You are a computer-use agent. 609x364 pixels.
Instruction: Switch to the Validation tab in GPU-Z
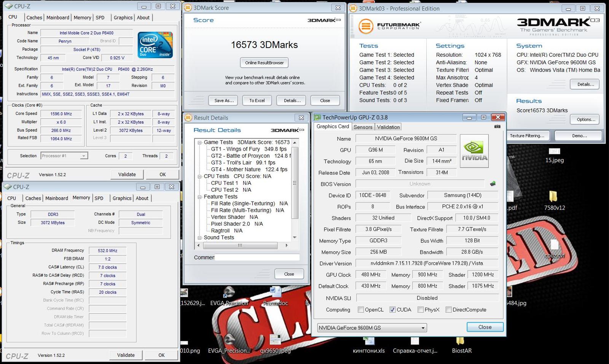[388, 127]
